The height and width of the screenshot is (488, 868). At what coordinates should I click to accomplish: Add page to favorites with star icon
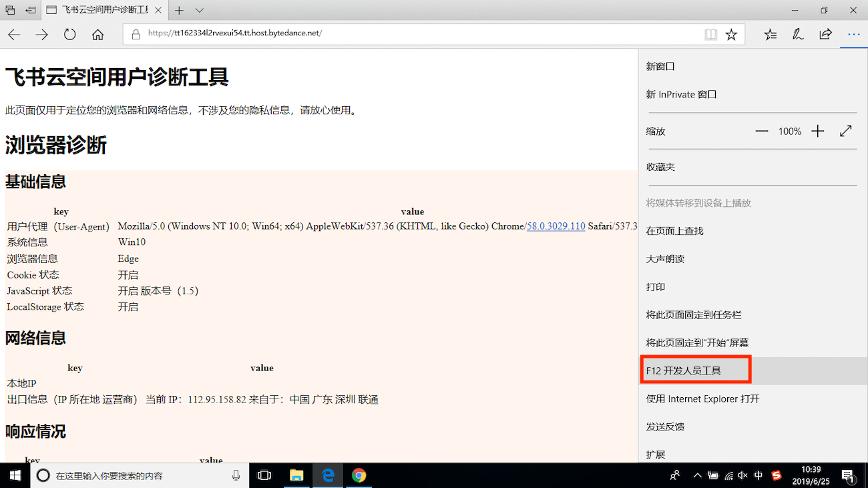[731, 35]
